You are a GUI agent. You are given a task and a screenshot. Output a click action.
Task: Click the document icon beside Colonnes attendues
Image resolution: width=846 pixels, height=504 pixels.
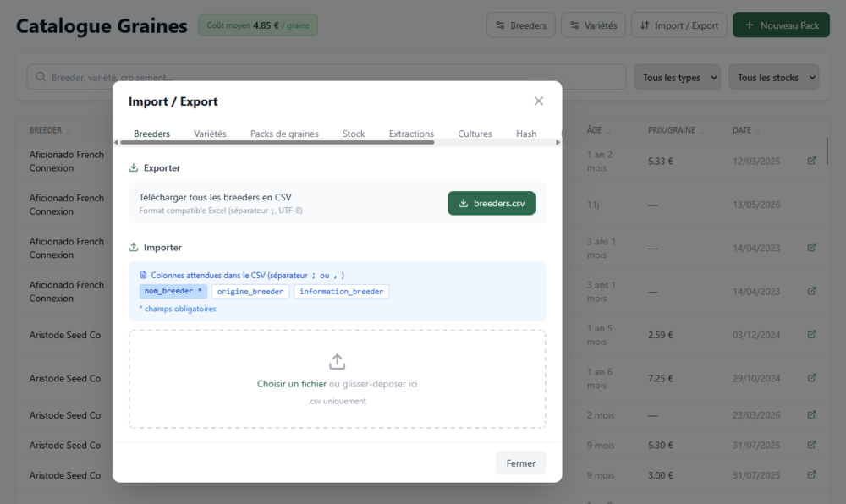(x=143, y=275)
